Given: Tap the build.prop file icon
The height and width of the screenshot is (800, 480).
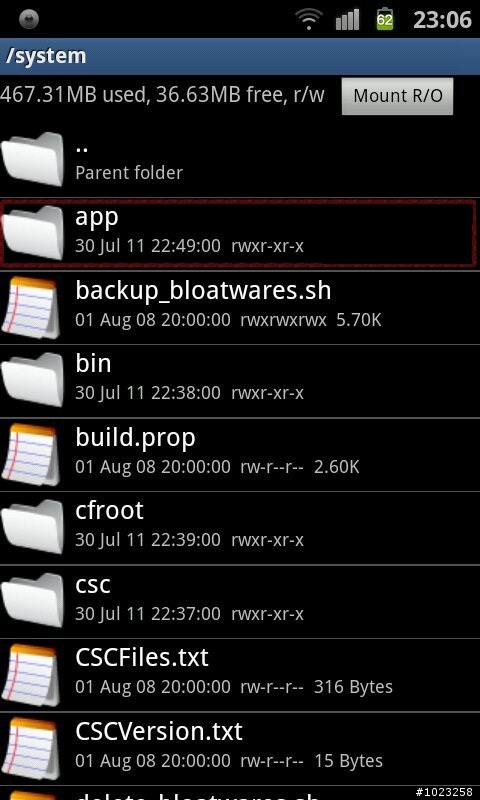Looking at the screenshot, I should click(31, 454).
